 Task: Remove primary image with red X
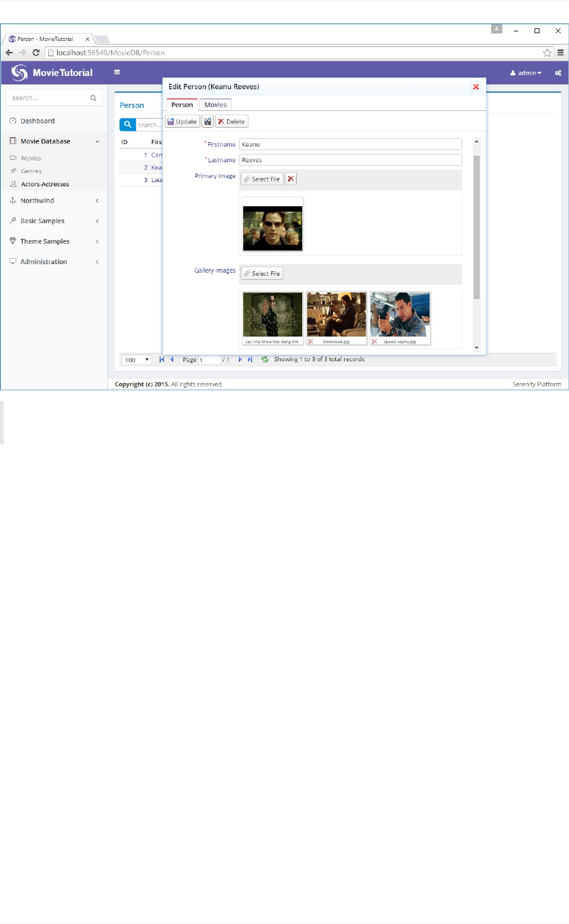(291, 179)
